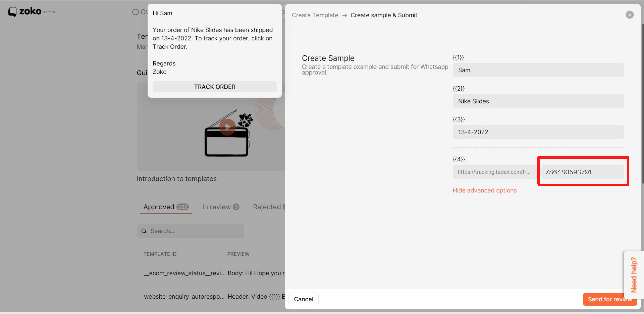Click the templates Search box

click(x=191, y=231)
